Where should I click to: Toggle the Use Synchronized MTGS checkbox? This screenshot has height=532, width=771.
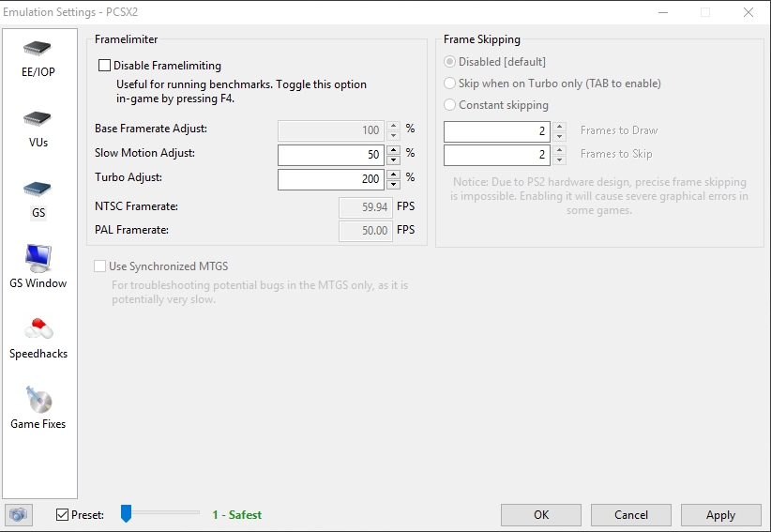tap(99, 266)
